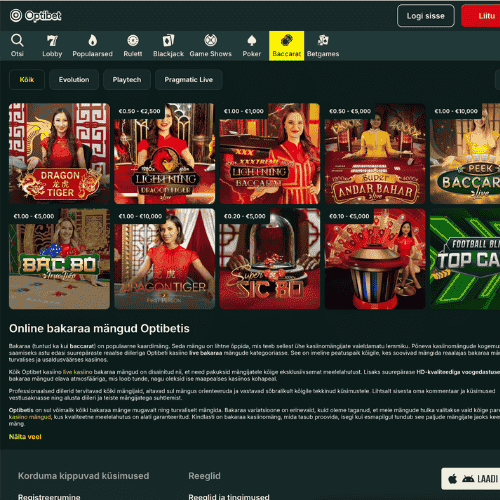Click the Näita veel link

[25, 437]
